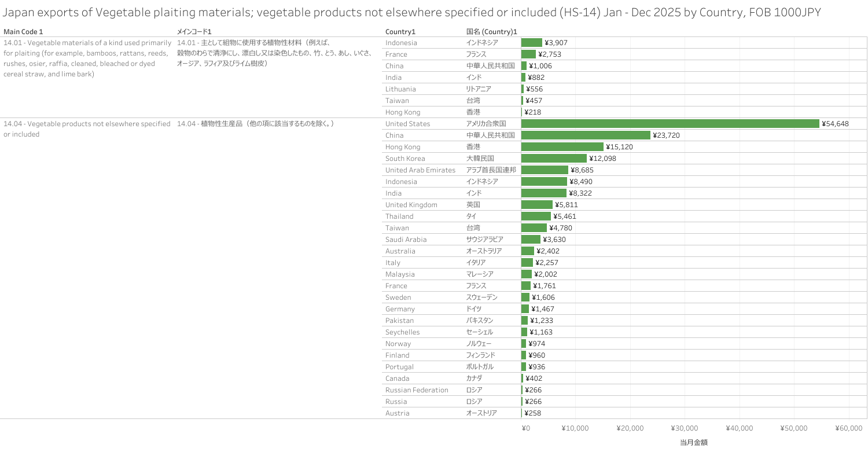Viewport: 868px width, 452px height.
Task: Click the "Country1" column header
Action: (x=400, y=31)
